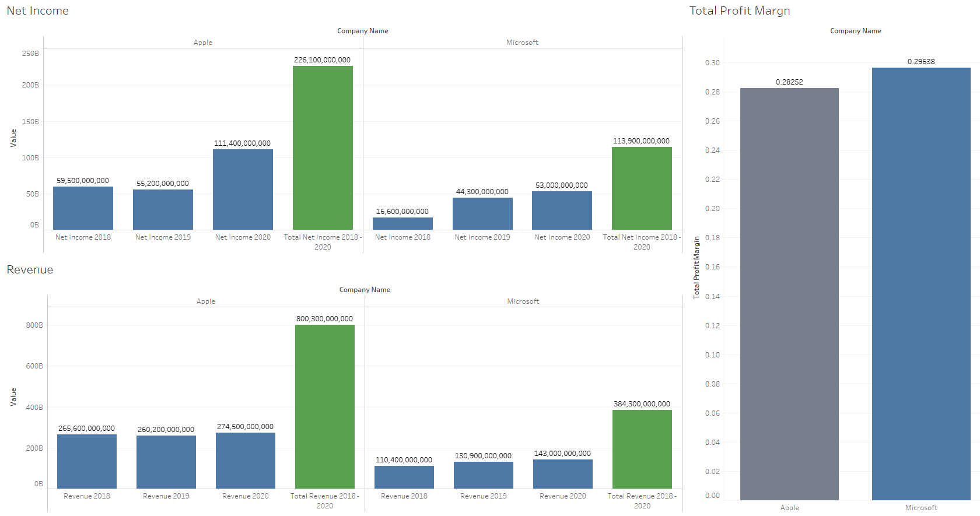Click the 110,400,000,000 value label
This screenshot has width=980, height=516.
[x=404, y=459]
